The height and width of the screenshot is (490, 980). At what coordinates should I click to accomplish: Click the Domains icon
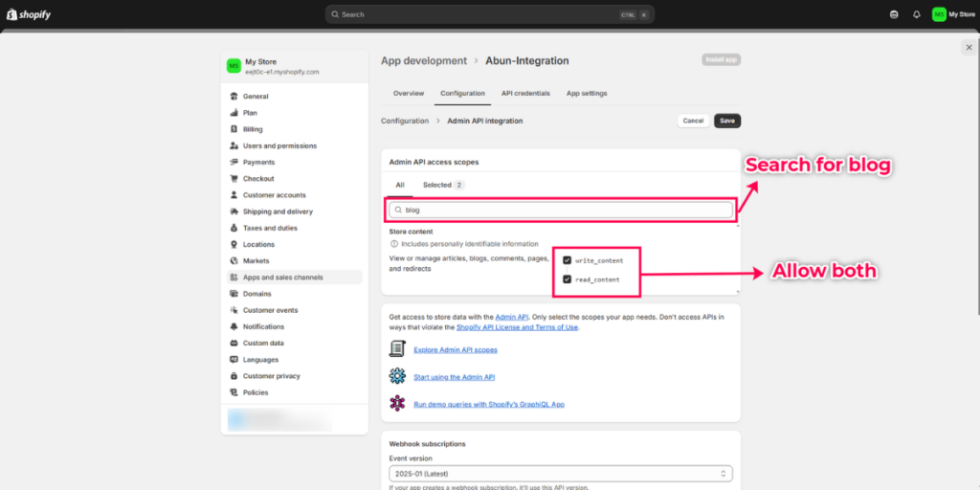pyautogui.click(x=234, y=294)
